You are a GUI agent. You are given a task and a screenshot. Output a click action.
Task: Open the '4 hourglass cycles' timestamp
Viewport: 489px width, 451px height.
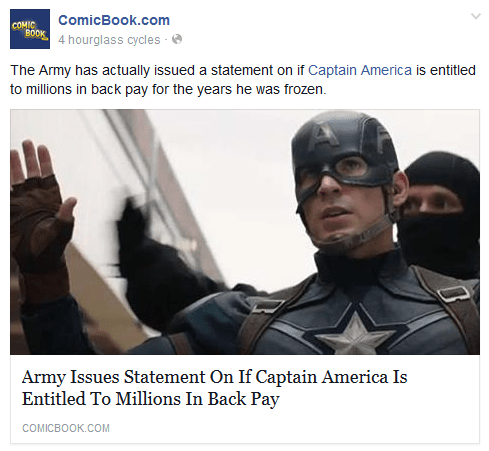109,40
